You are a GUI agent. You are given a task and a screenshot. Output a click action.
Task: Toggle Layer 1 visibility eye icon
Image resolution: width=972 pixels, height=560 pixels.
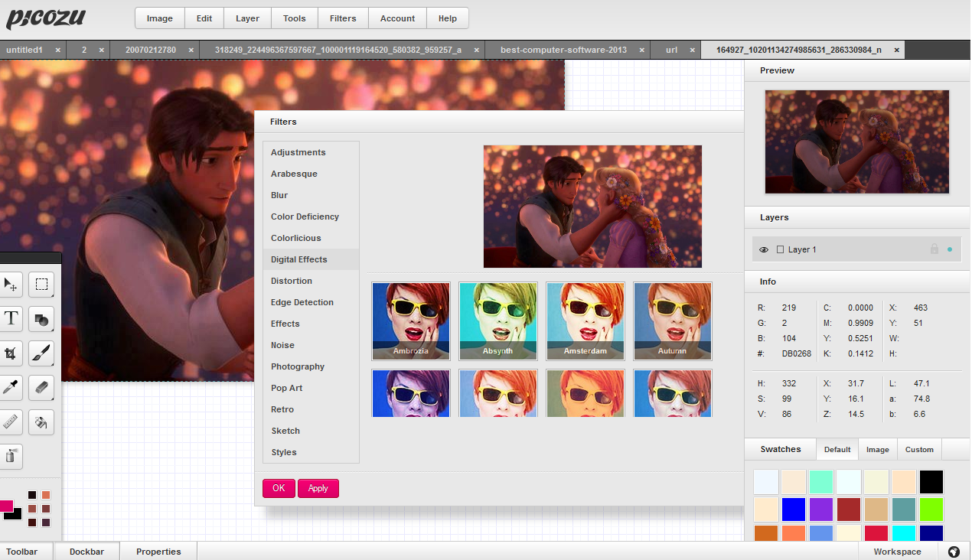click(764, 250)
